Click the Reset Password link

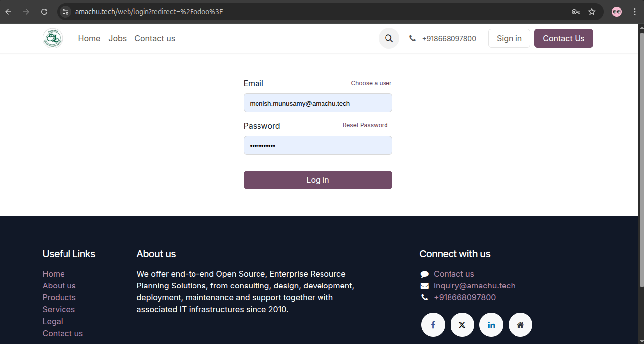tap(365, 125)
